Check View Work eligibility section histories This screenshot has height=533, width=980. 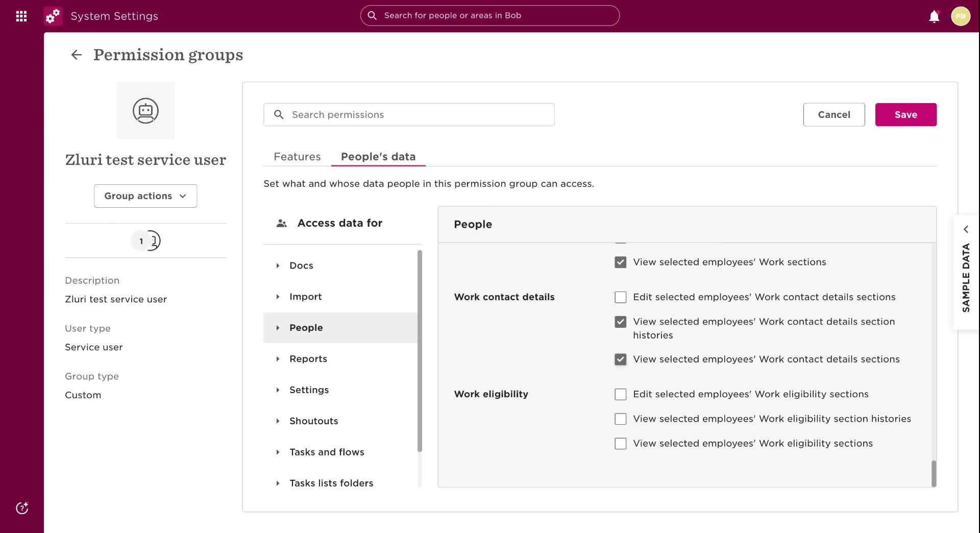(x=620, y=419)
